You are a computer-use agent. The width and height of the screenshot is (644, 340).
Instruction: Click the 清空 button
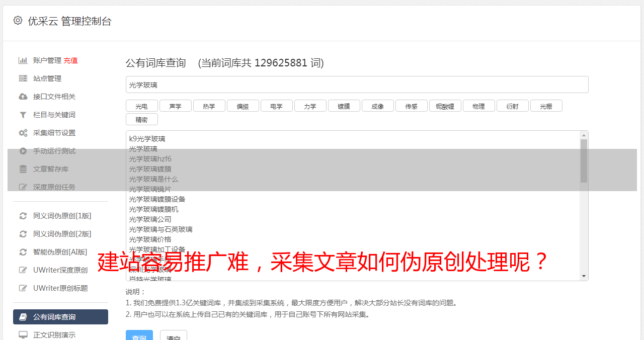click(174, 336)
